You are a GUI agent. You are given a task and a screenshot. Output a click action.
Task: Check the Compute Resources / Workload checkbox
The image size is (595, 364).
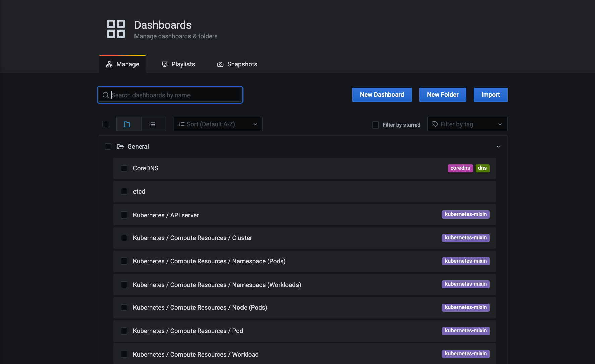click(x=124, y=354)
